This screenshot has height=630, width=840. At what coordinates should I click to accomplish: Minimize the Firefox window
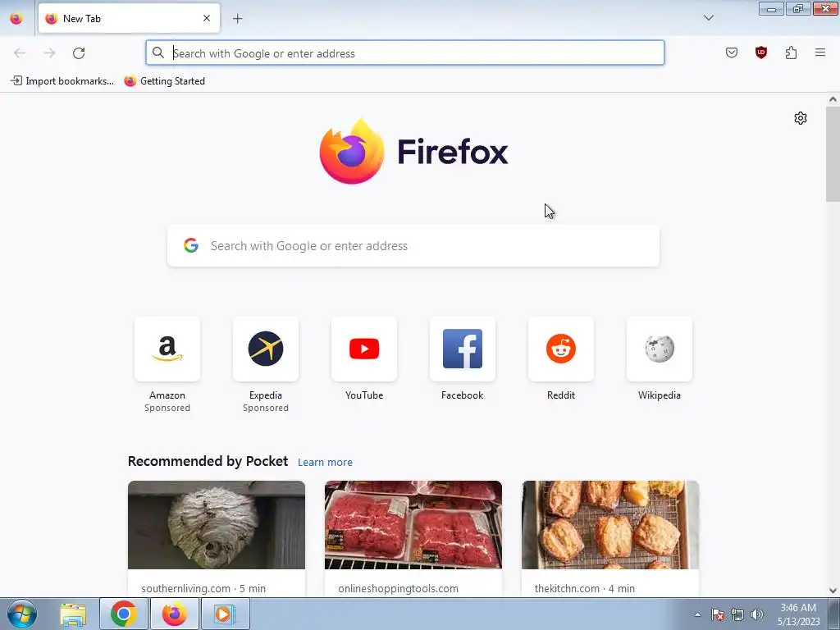[771, 8]
